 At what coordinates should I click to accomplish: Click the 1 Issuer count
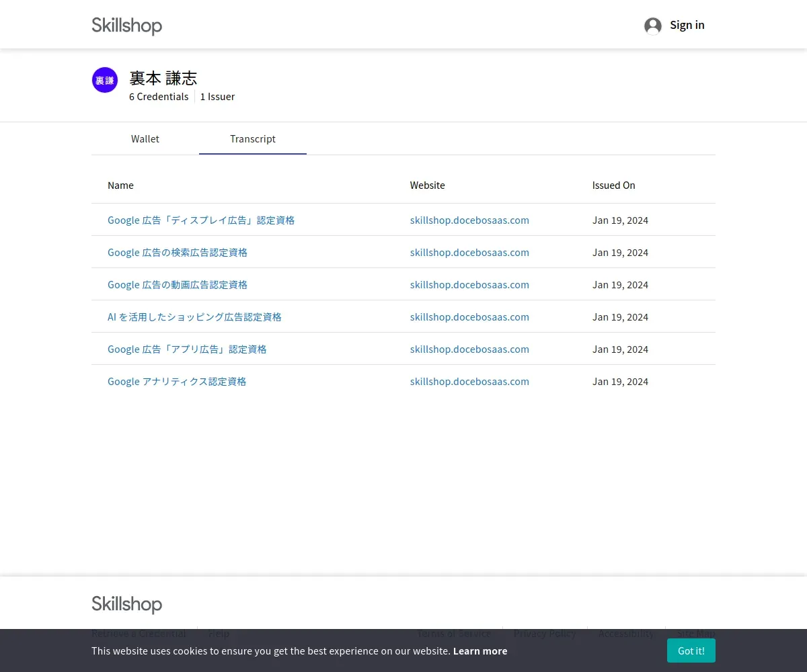tap(217, 96)
